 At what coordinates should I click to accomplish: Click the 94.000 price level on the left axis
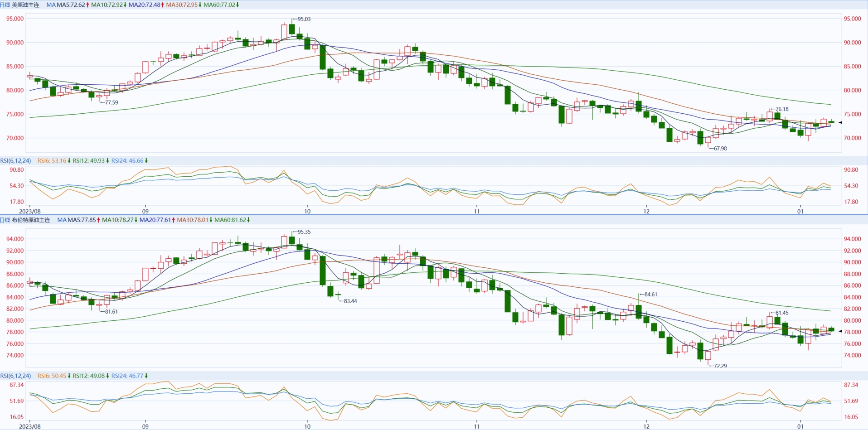15,239
